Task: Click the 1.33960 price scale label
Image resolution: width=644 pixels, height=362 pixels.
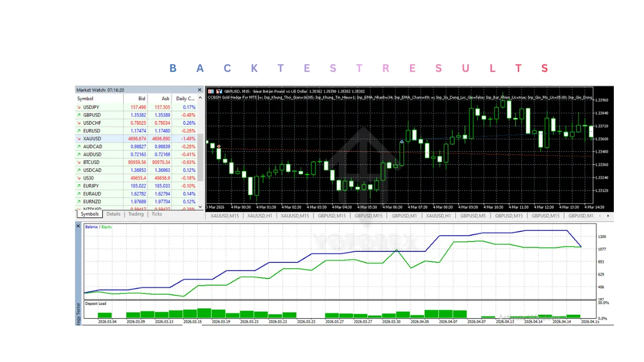Action: click(602, 100)
